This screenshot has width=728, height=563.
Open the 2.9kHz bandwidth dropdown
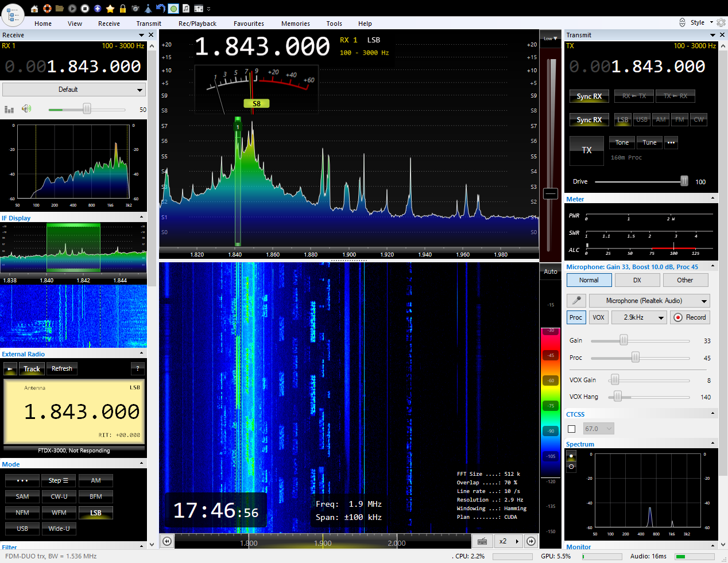point(638,317)
